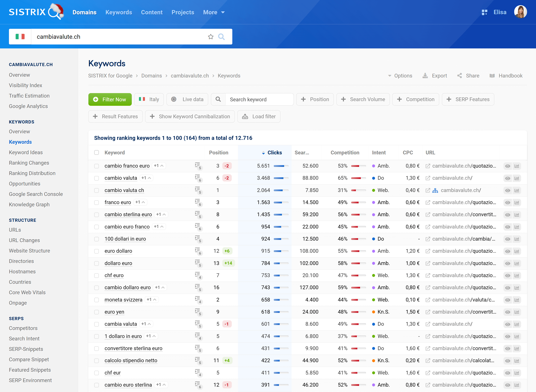
Task: Open SERP list icon for cambio franco euro
Action: [198, 166]
